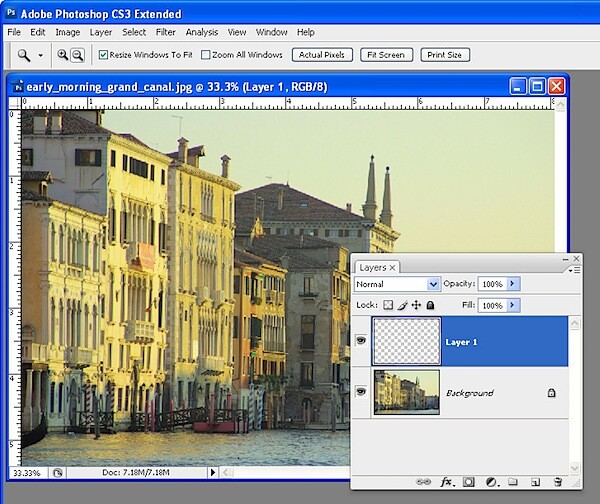Expand the Opacity slider arrow
The height and width of the screenshot is (504, 600).
(513, 284)
